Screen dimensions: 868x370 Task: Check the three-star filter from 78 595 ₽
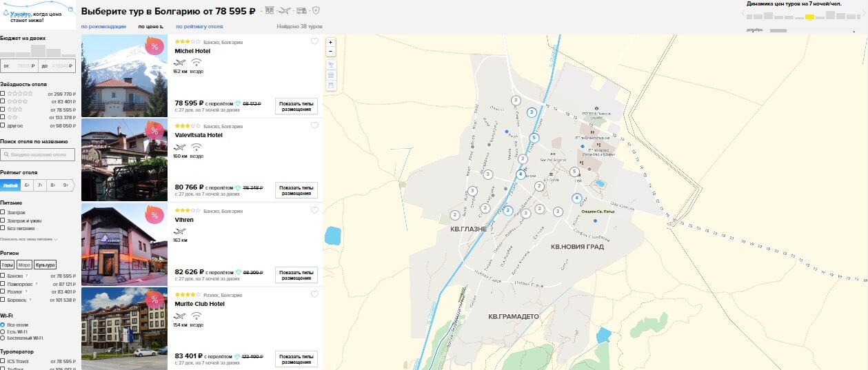pos(3,110)
